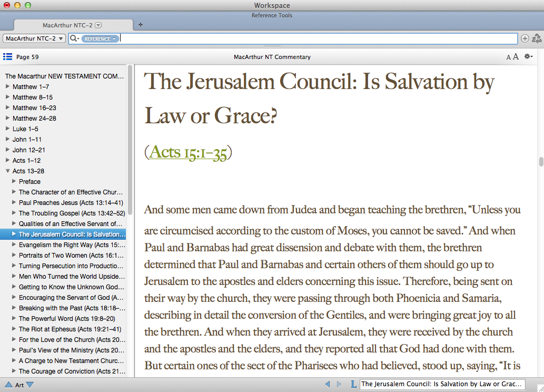The width and height of the screenshot is (544, 392).
Task: Open the REFERENCE search field selector
Action: coord(100,38)
